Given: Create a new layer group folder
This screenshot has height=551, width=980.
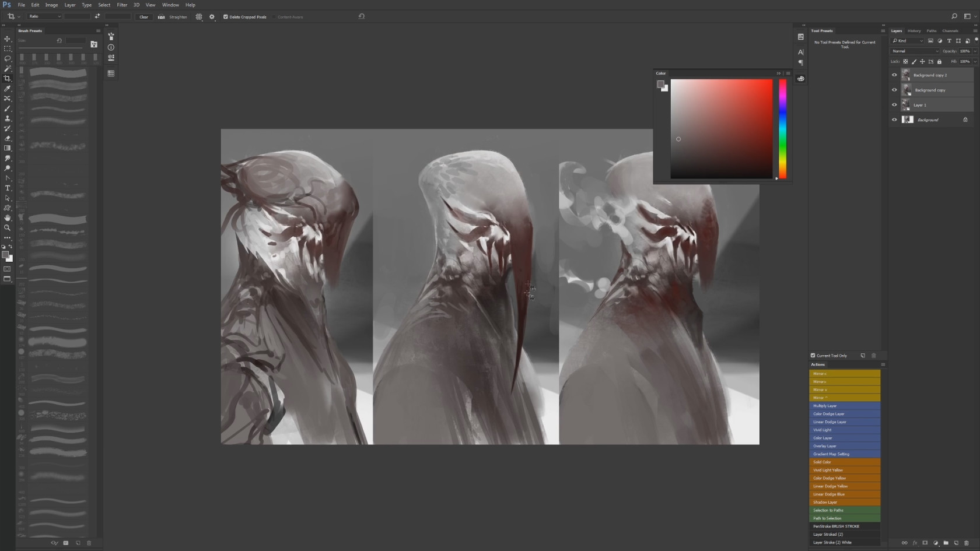Looking at the screenshot, I should point(946,543).
